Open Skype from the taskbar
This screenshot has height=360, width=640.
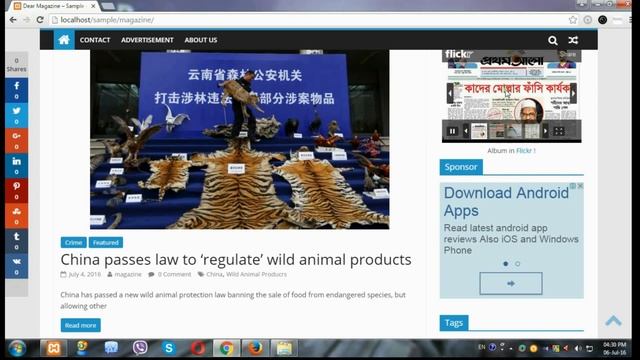(x=169, y=348)
